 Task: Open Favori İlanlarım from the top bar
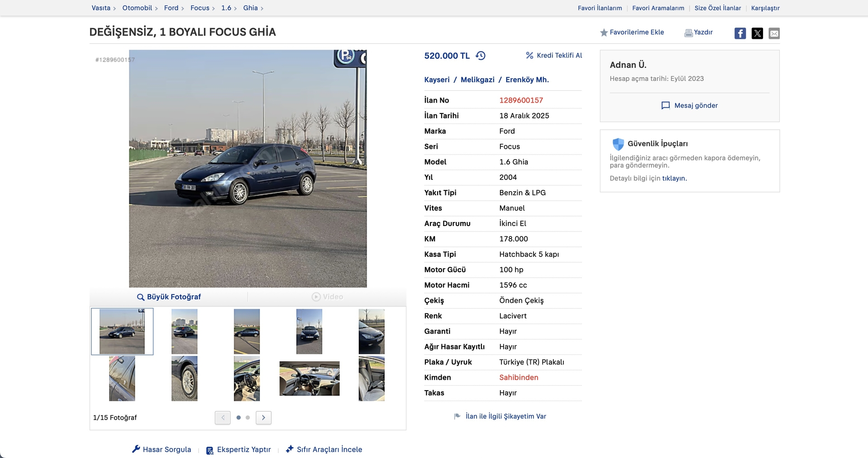click(599, 8)
